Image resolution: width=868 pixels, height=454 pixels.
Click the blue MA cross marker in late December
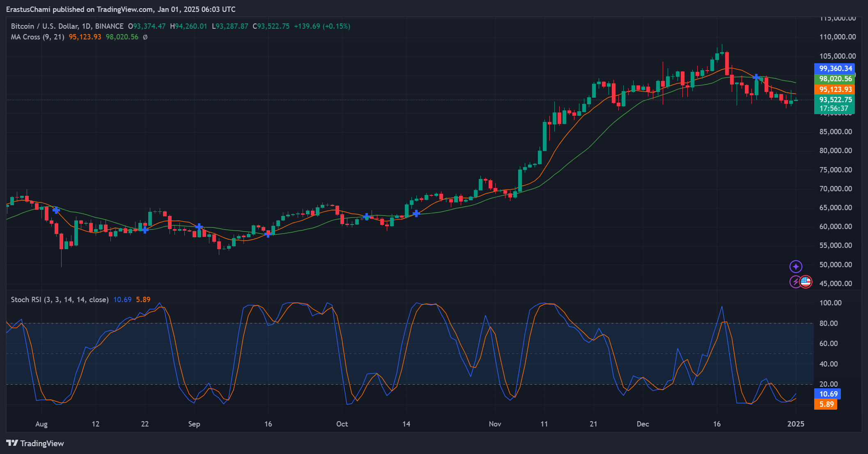(756, 77)
